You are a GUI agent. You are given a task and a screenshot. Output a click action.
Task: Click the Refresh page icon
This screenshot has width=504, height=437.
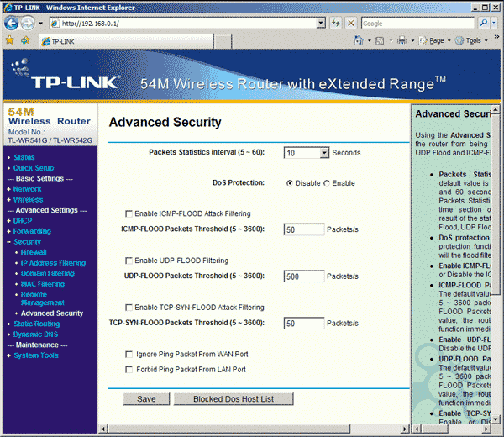click(336, 24)
